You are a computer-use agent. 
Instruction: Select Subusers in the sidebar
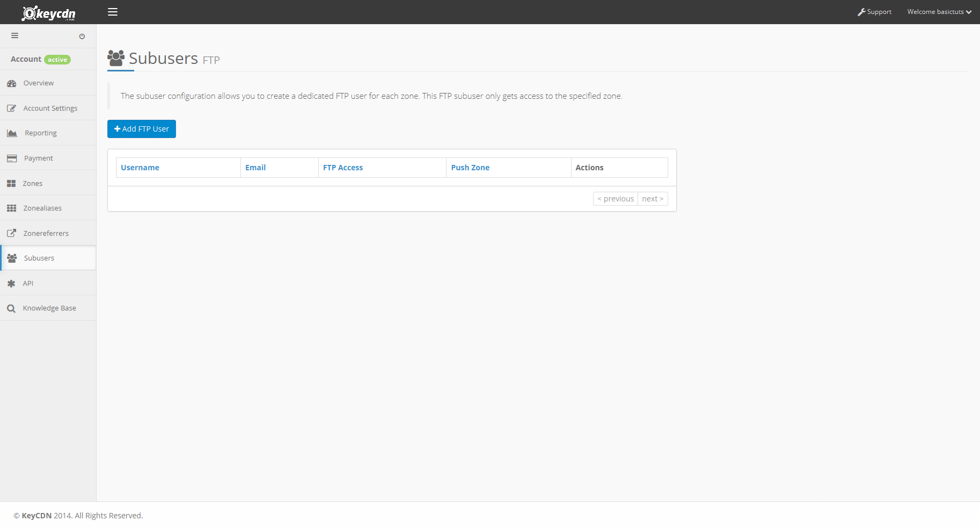(x=39, y=258)
